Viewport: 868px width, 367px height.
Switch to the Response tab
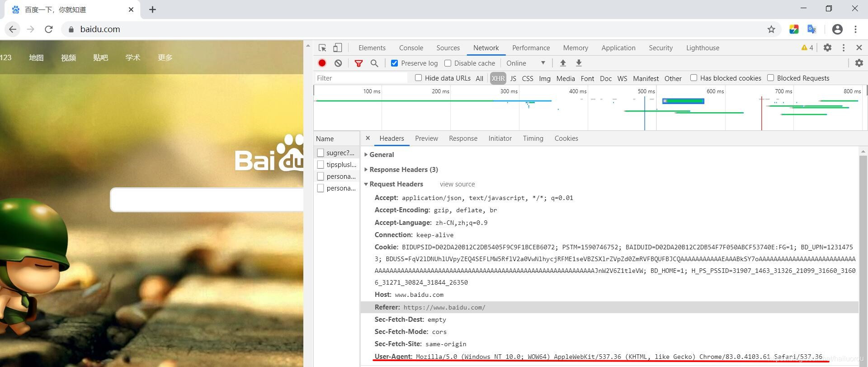pyautogui.click(x=463, y=138)
